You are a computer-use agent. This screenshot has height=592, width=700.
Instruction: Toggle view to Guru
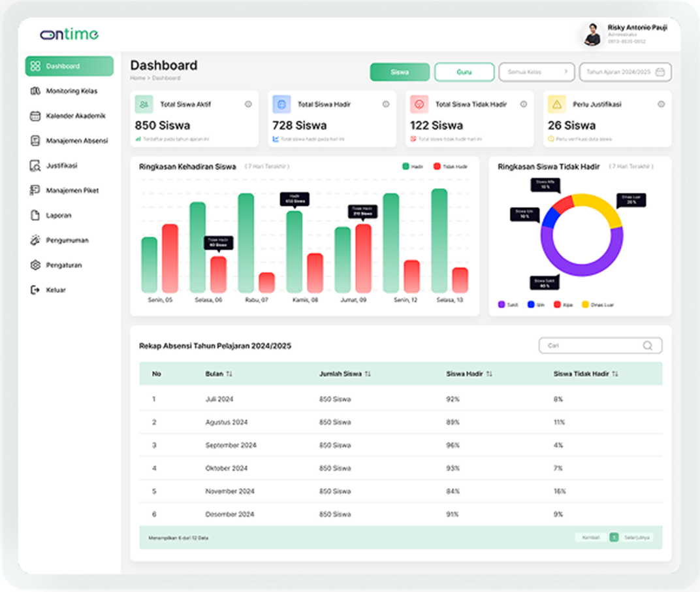coord(464,72)
